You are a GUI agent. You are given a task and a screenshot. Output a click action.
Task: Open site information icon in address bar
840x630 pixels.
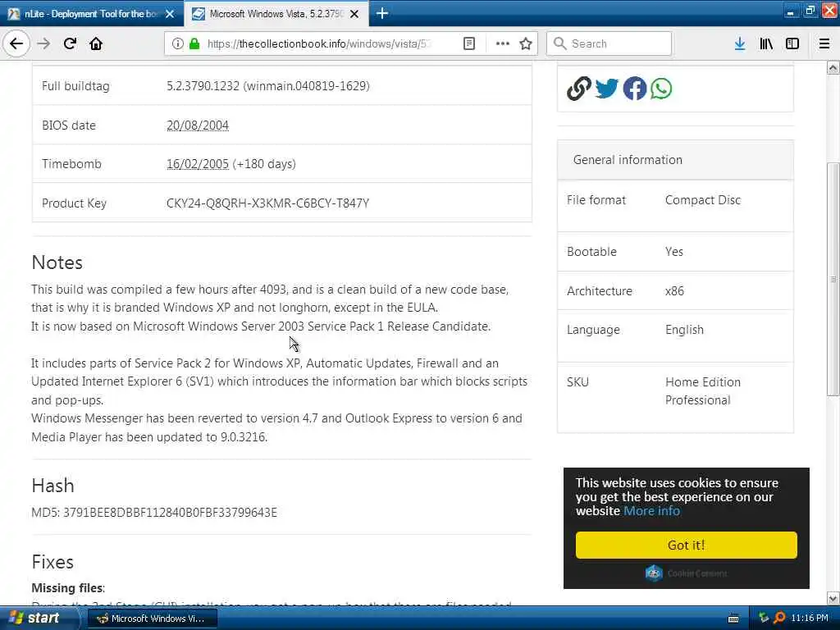click(177, 43)
